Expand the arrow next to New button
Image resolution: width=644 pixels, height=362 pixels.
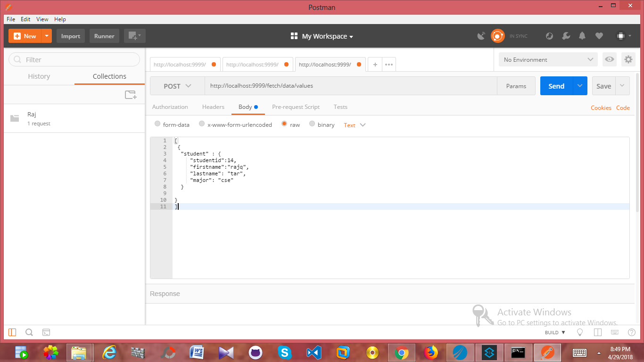click(46, 36)
